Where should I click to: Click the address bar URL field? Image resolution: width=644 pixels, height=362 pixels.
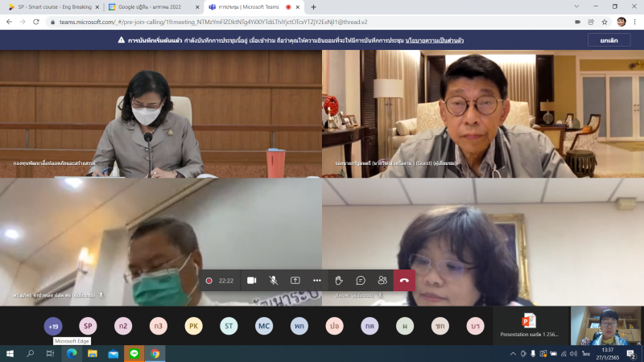tap(308, 22)
